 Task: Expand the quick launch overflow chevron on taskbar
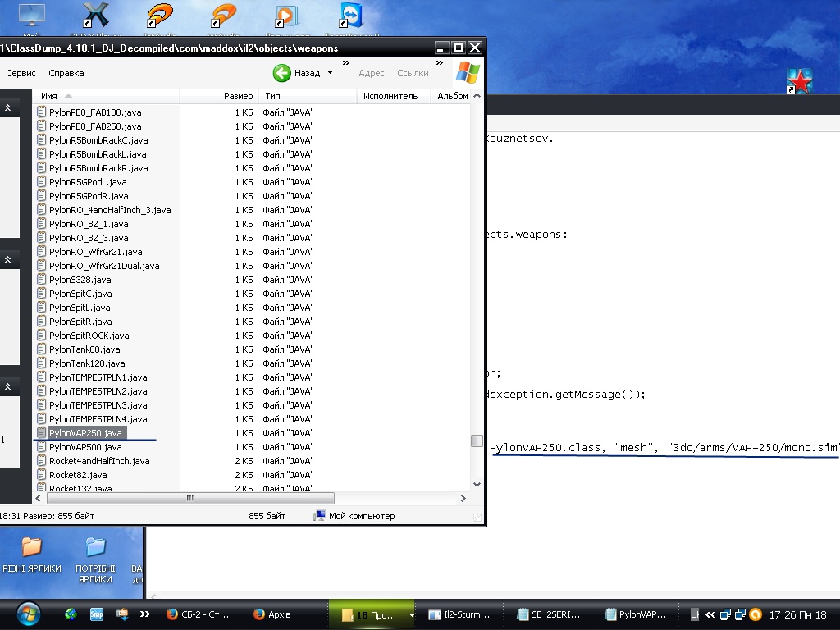point(145,614)
